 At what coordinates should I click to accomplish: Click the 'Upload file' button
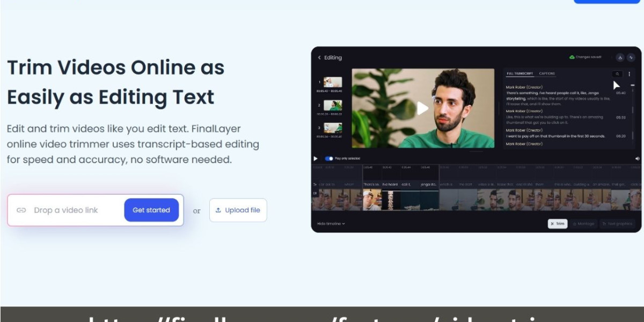click(238, 210)
